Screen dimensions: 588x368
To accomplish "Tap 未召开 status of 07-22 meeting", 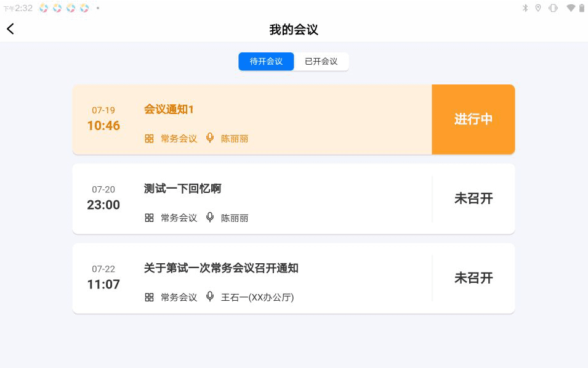I will click(473, 278).
